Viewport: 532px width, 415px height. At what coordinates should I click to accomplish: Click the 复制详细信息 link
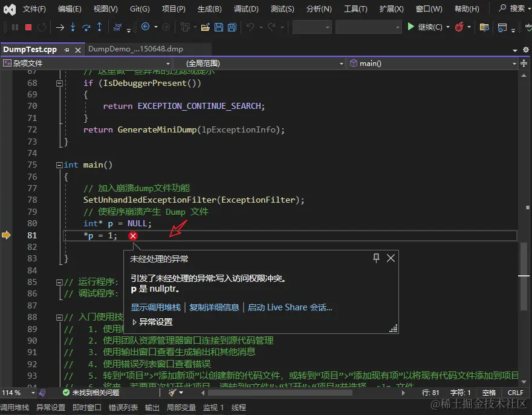pyautogui.click(x=214, y=307)
